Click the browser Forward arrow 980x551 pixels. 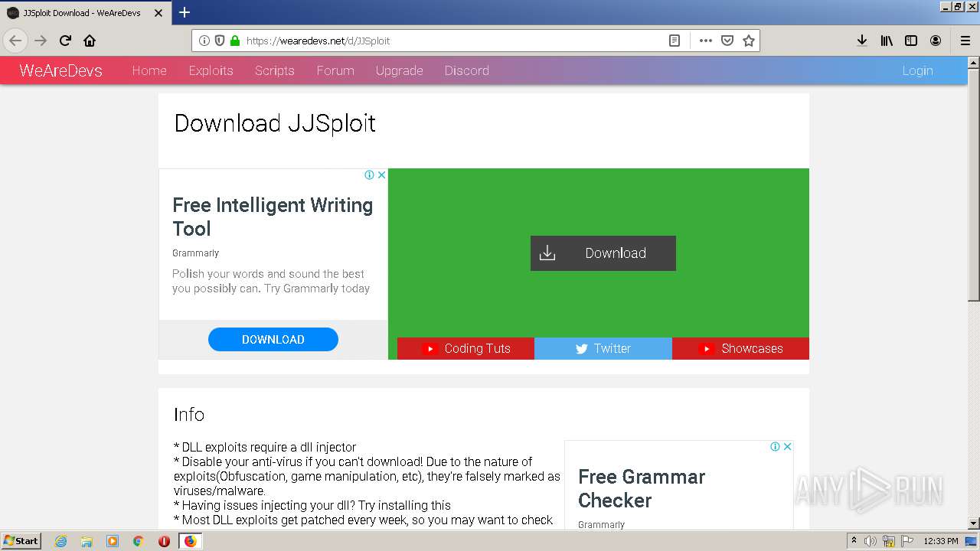[41, 41]
